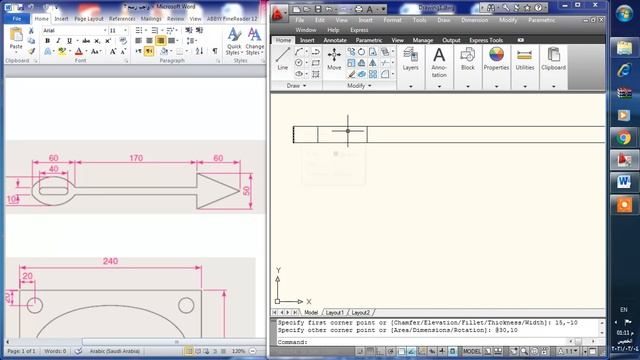640x360 pixels.
Task: Expand the arrow under Layers panel
Action: point(411,86)
